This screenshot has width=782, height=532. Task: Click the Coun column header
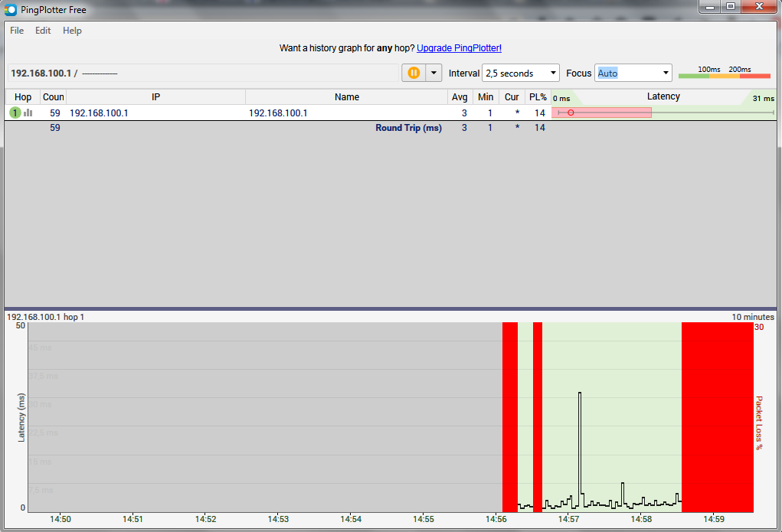(x=54, y=96)
